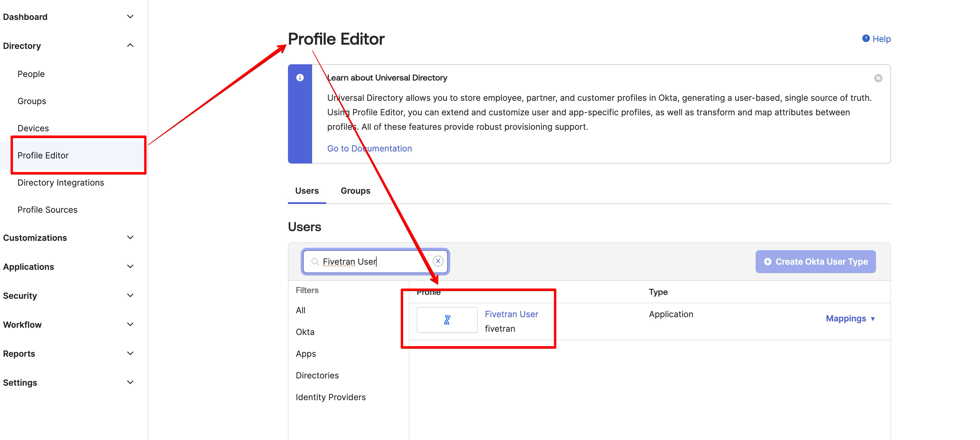Image resolution: width=980 pixels, height=440 pixels.
Task: Click the Help question mark icon
Action: click(x=866, y=38)
